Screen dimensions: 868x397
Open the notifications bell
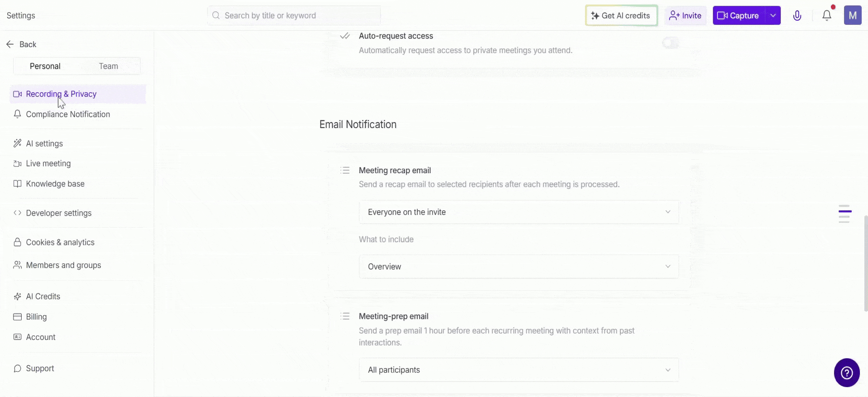[826, 16]
